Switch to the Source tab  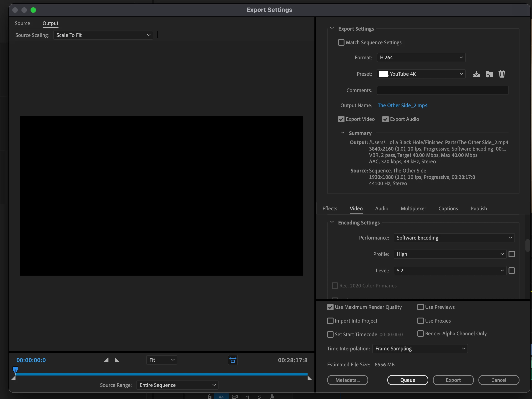(22, 23)
